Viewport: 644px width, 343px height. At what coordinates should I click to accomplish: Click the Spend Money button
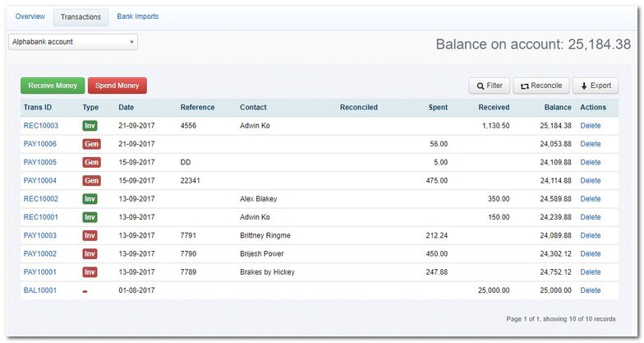point(117,86)
